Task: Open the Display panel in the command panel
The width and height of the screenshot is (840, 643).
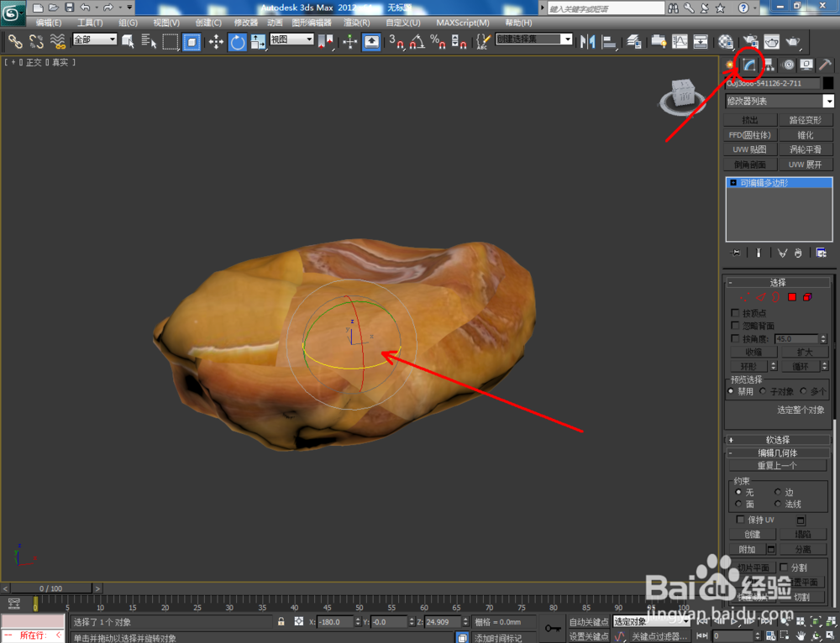Action: coord(806,65)
